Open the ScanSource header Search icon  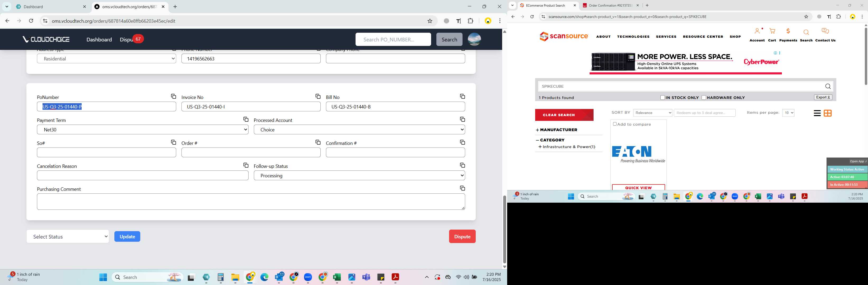806,32
